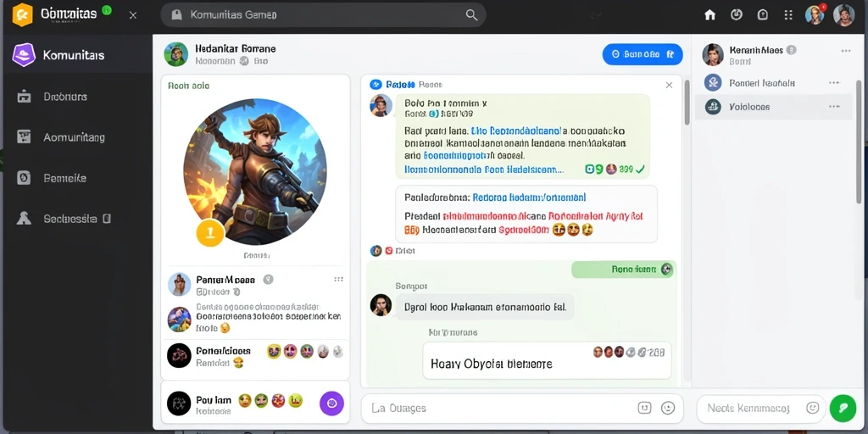Click the home icon in top bar
This screenshot has height=434, width=868.
pyautogui.click(x=709, y=15)
